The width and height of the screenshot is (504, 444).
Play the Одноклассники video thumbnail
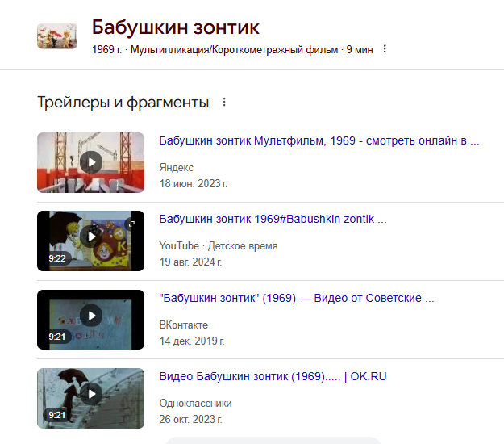90,398
